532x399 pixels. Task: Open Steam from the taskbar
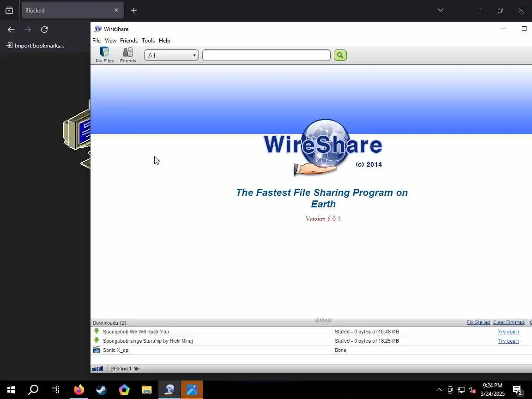coord(102,389)
